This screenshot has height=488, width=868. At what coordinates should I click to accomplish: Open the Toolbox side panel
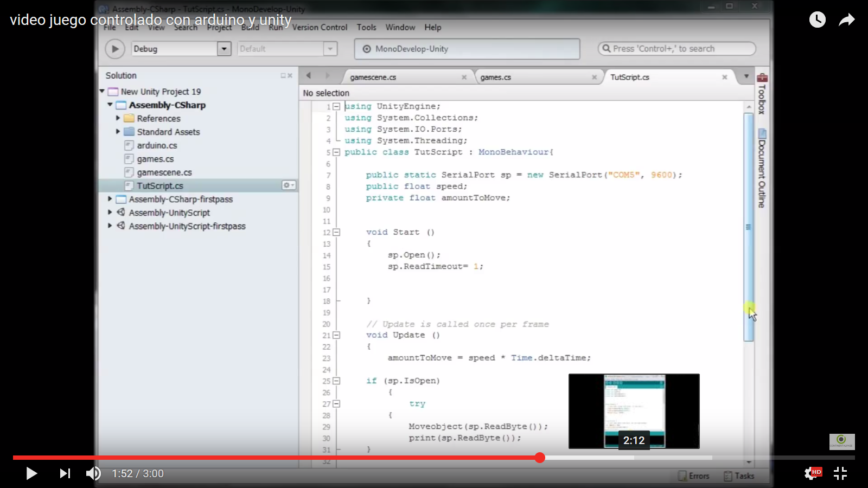pyautogui.click(x=762, y=94)
